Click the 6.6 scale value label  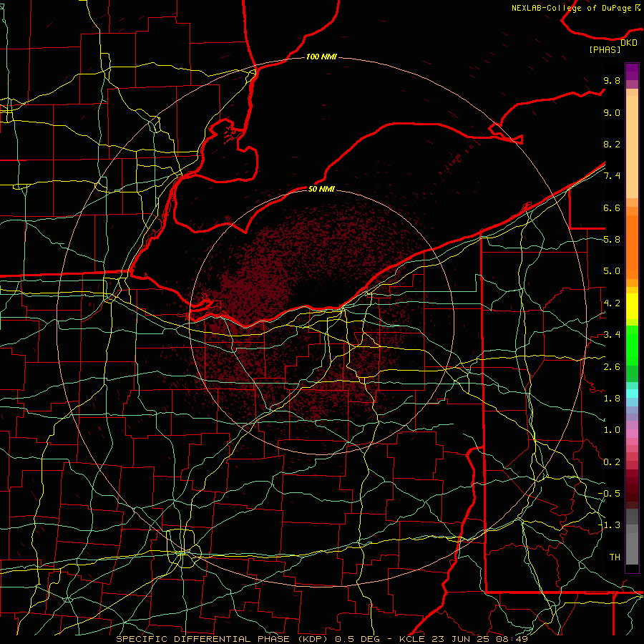point(612,208)
